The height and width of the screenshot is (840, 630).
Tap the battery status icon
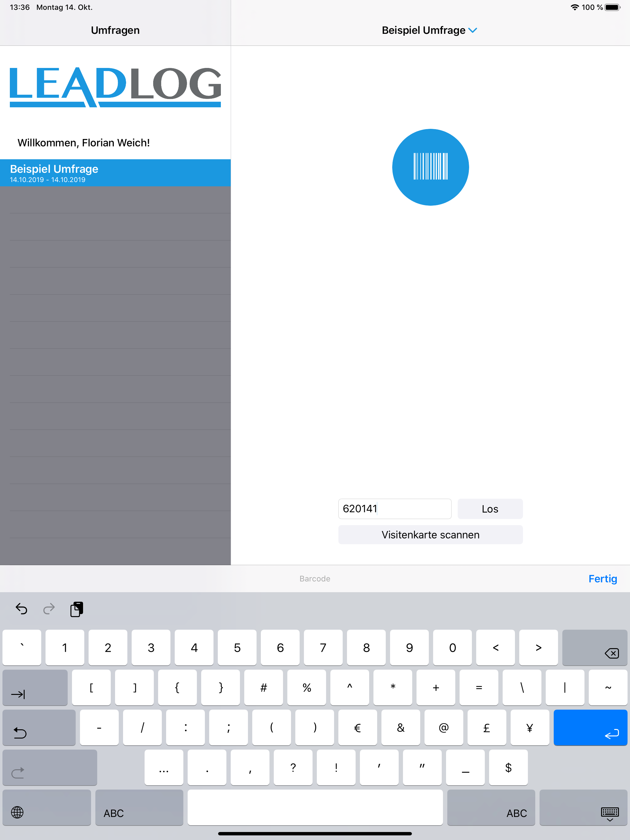pos(612,7)
